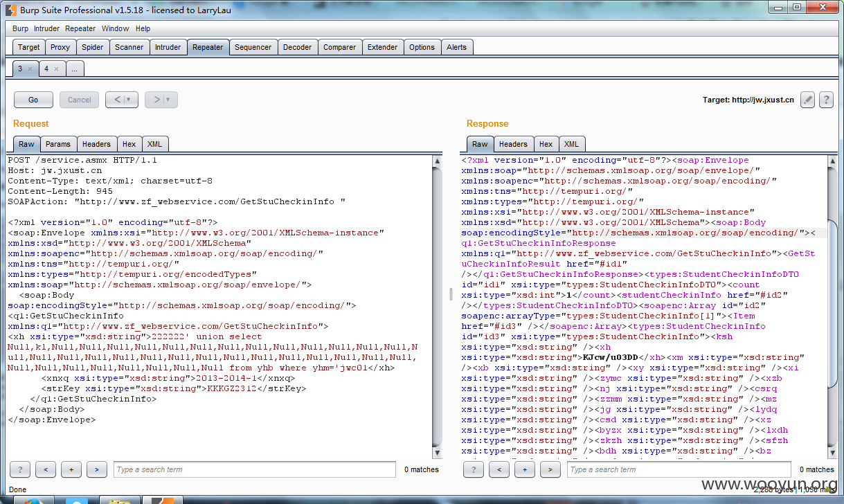Open Response Headers view tab
Viewport: 844px width, 504px height.
[x=513, y=144]
